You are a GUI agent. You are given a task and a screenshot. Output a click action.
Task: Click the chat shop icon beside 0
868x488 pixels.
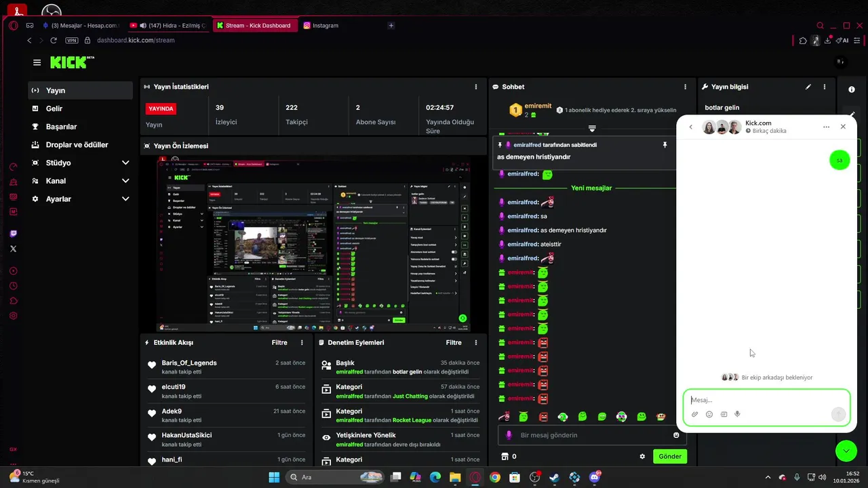[504, 456]
